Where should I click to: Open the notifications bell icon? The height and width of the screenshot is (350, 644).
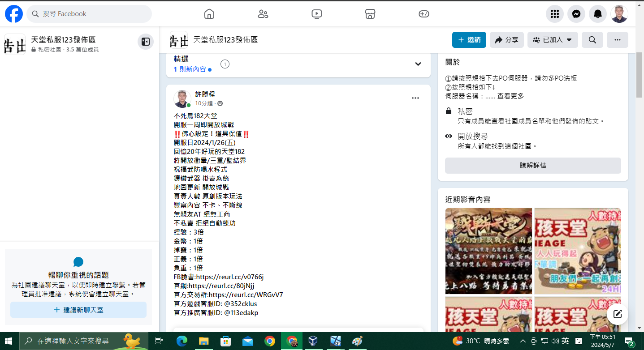point(598,14)
